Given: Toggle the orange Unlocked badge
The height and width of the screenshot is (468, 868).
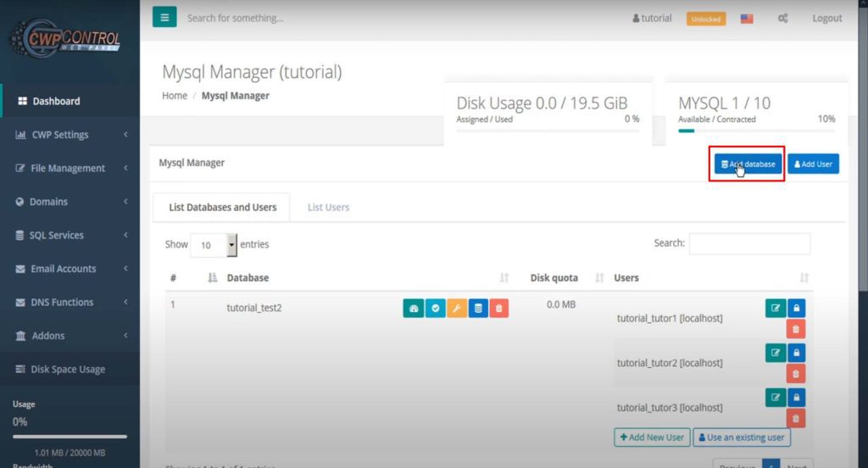Looking at the screenshot, I should [706, 19].
